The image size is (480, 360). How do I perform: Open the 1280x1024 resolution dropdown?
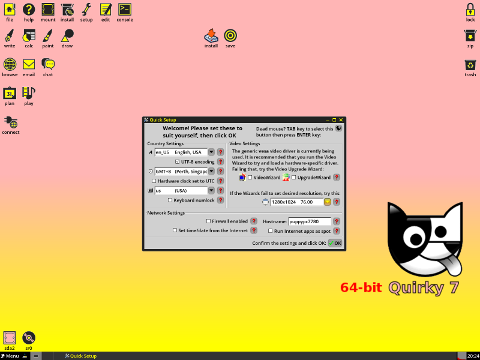click(x=327, y=202)
